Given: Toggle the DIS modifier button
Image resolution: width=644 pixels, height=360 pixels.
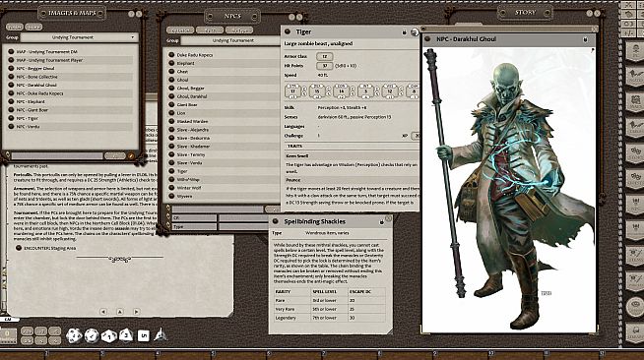Looking at the screenshot, I should 28,340.
